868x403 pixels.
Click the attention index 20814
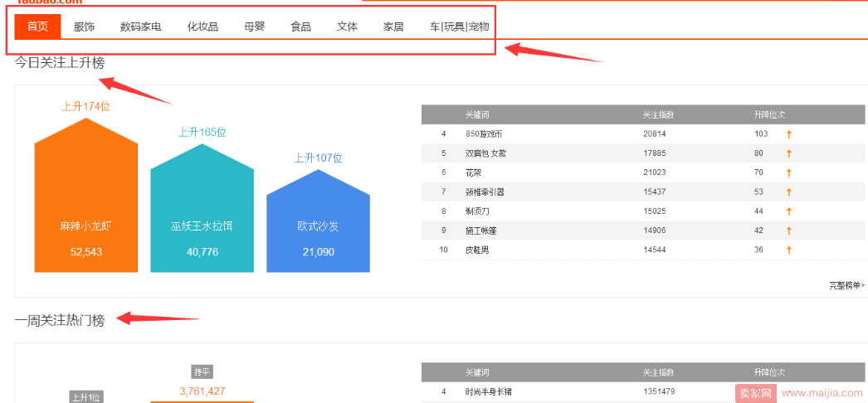[x=655, y=134]
